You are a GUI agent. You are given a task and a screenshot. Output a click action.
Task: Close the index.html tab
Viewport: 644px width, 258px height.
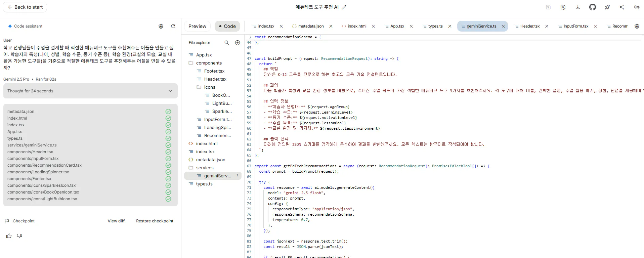coord(373,26)
